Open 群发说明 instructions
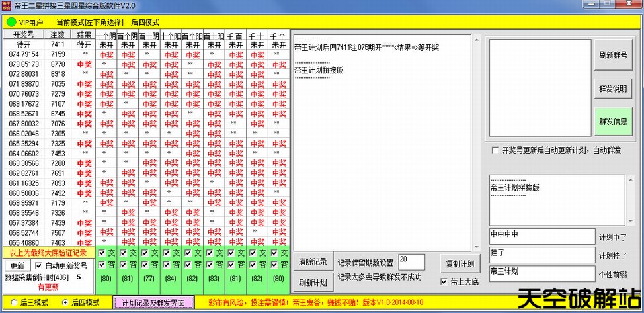The height and width of the screenshot is (313, 644). (x=612, y=89)
